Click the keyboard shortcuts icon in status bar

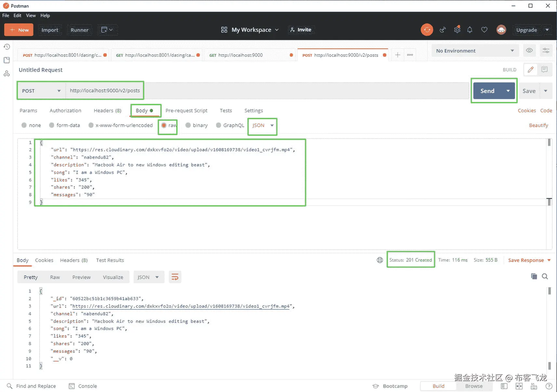pos(534,386)
